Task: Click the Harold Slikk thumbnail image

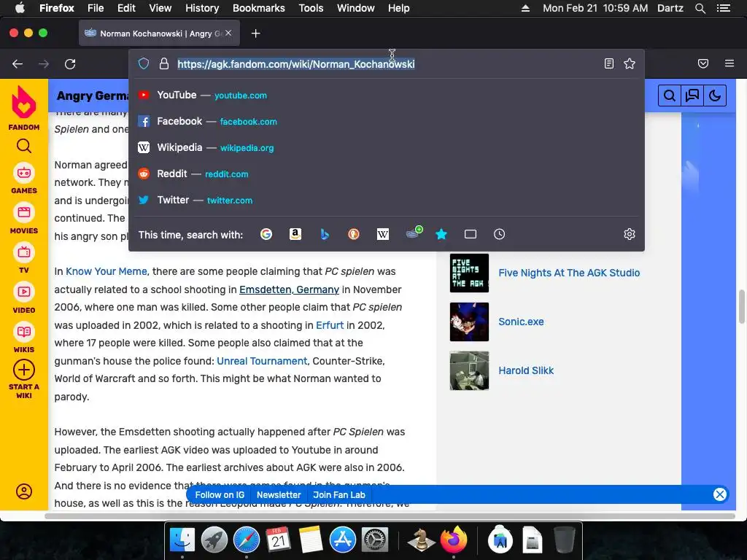Action: pos(469,370)
